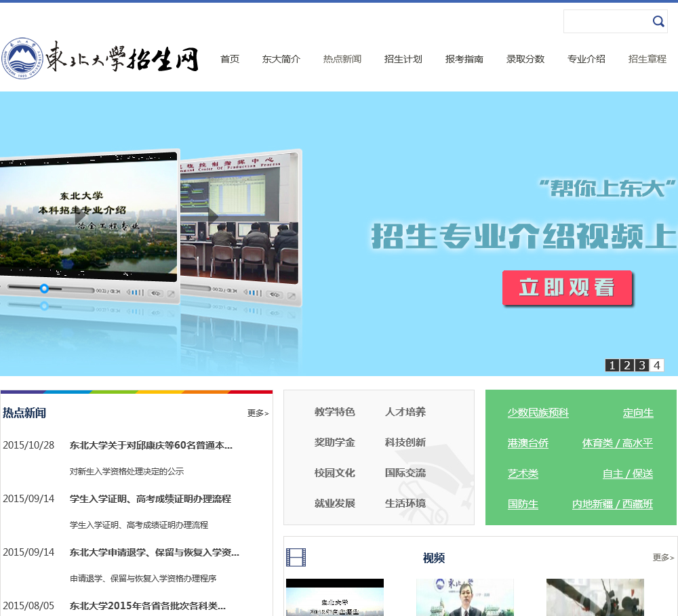Open the 就业发展 link

[x=335, y=504]
